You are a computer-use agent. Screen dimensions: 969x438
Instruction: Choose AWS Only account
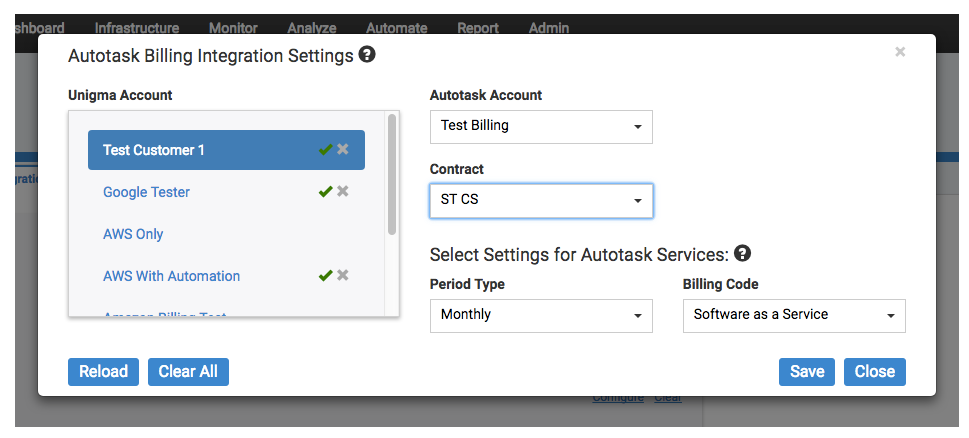(x=133, y=234)
